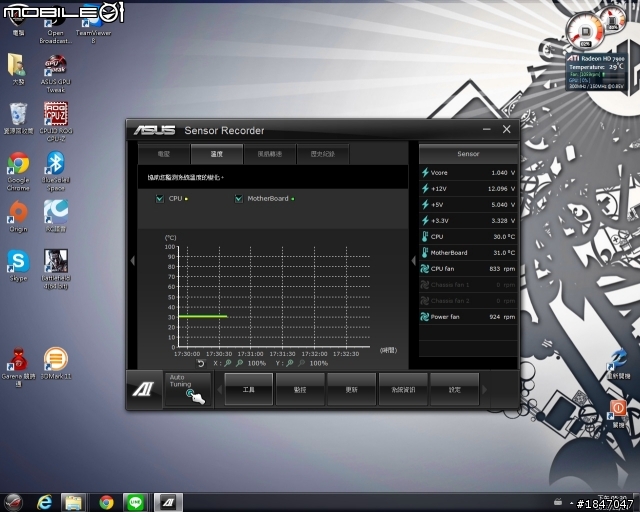Open the 工具 tools menu button
Screen dimensions: 640x512
pos(249,390)
